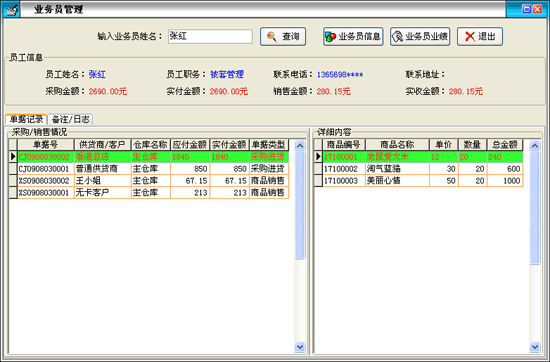Close the 业务员管理 window
Image resolution: width=550 pixels, height=362 pixels.
(x=537, y=9)
